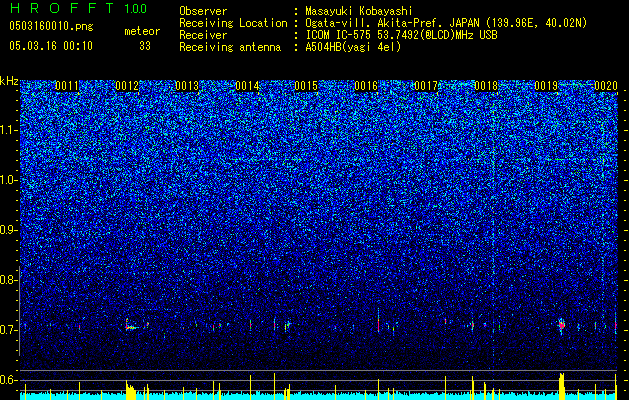Click the 0019 time marker
The width and height of the screenshot is (629, 400).
click(x=546, y=86)
